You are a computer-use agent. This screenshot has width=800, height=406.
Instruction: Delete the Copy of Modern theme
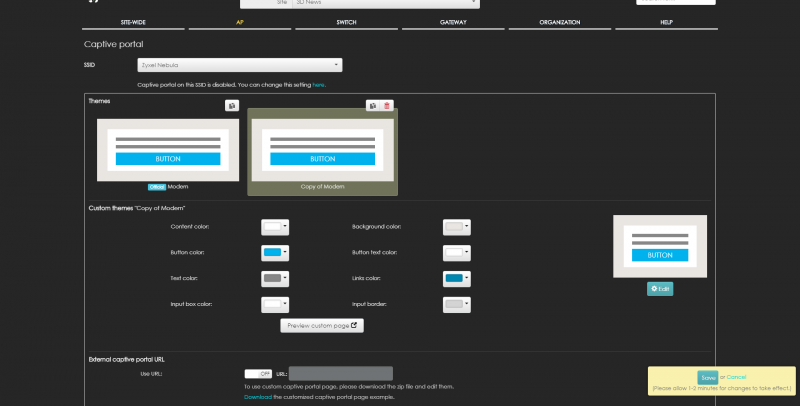[x=387, y=106]
